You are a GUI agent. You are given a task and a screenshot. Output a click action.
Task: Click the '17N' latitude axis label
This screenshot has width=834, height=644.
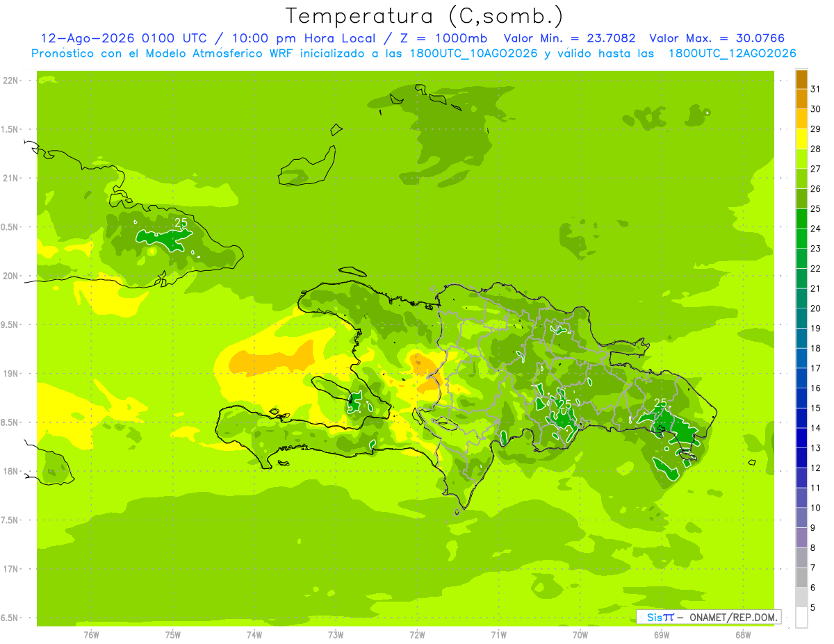11,569
